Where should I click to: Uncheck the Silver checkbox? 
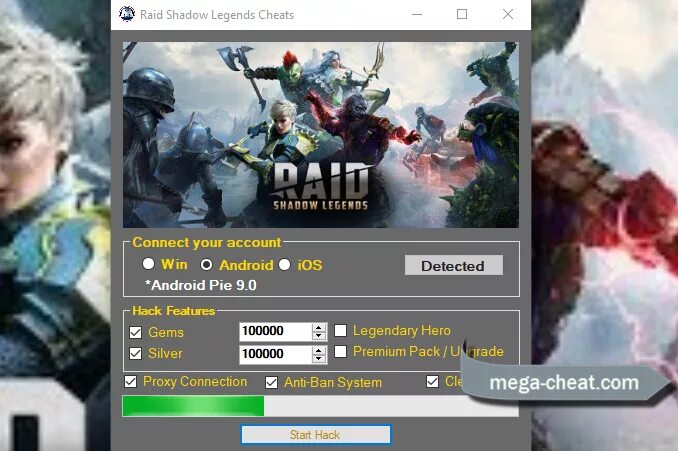pos(135,353)
